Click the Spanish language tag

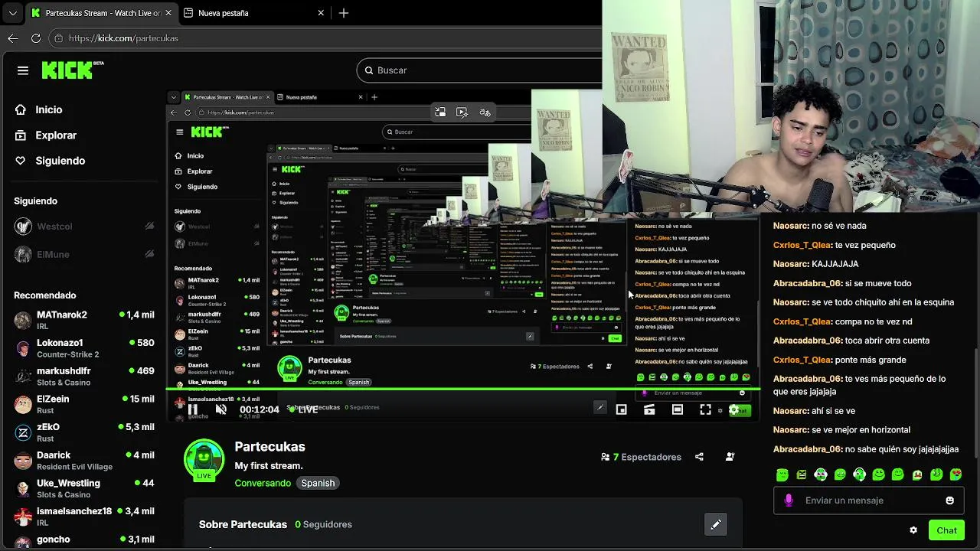pyautogui.click(x=318, y=483)
